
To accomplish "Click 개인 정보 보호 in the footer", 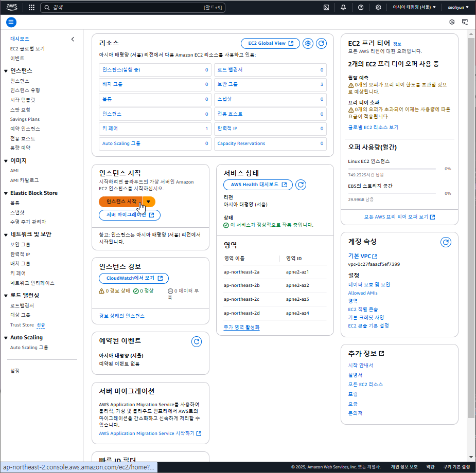I will click(404, 467).
